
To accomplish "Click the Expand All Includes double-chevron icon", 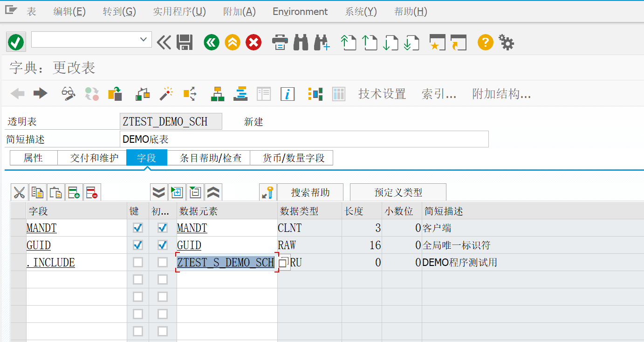I will [x=159, y=192].
